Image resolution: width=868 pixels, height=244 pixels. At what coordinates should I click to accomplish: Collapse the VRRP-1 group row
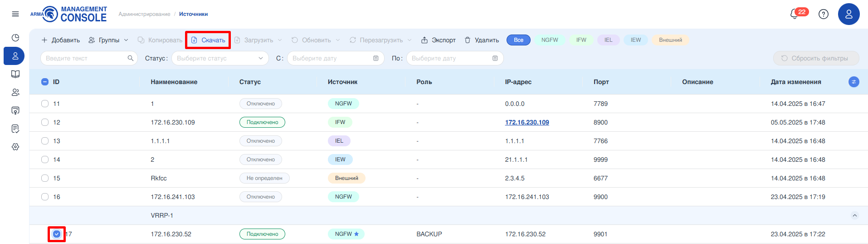click(854, 215)
